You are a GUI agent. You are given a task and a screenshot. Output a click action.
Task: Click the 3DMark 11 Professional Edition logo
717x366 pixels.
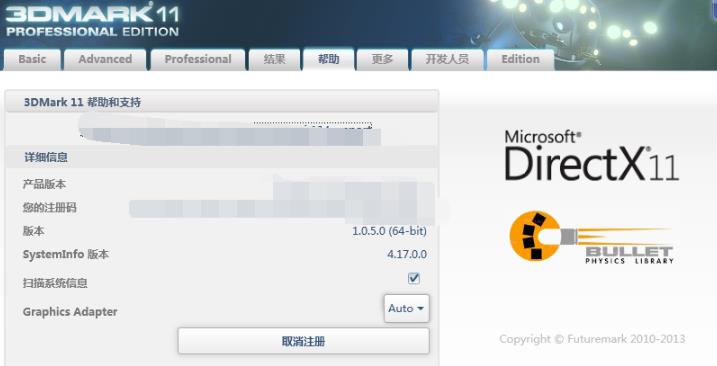click(x=92, y=21)
